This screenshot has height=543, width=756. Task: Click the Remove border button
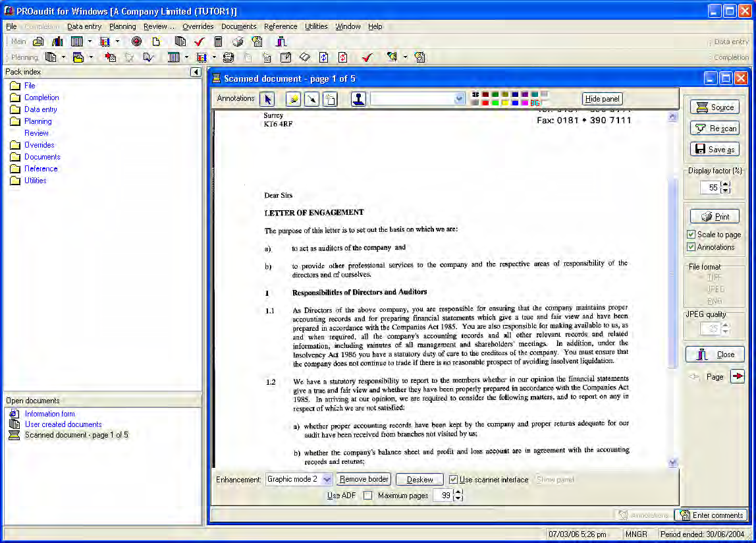coord(364,479)
